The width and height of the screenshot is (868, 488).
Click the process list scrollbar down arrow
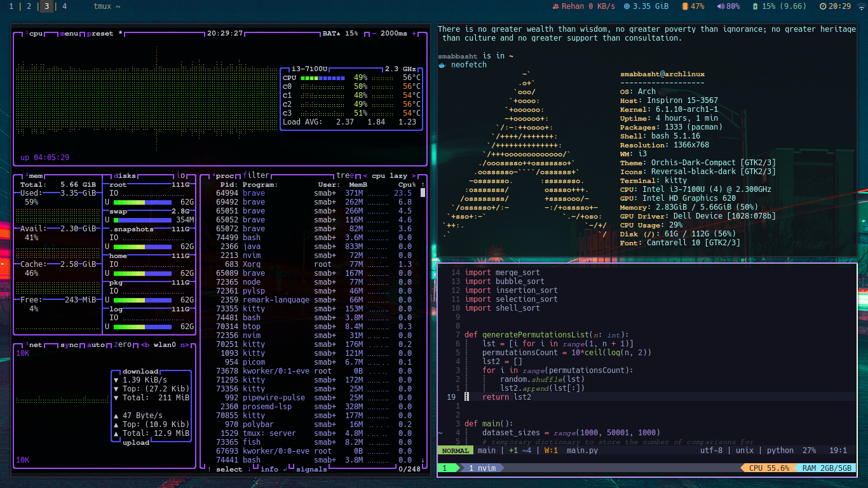pyautogui.click(x=423, y=460)
